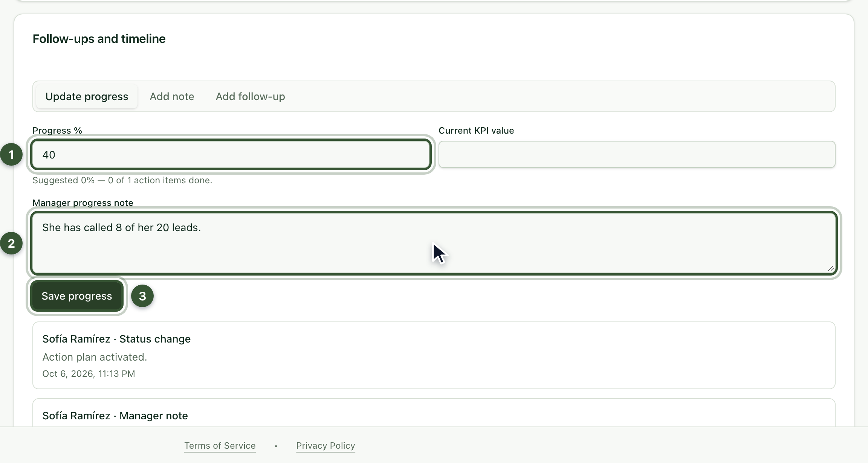Switch to the Update progress tab
Screen dimensions: 868x463
pyautogui.click(x=87, y=96)
